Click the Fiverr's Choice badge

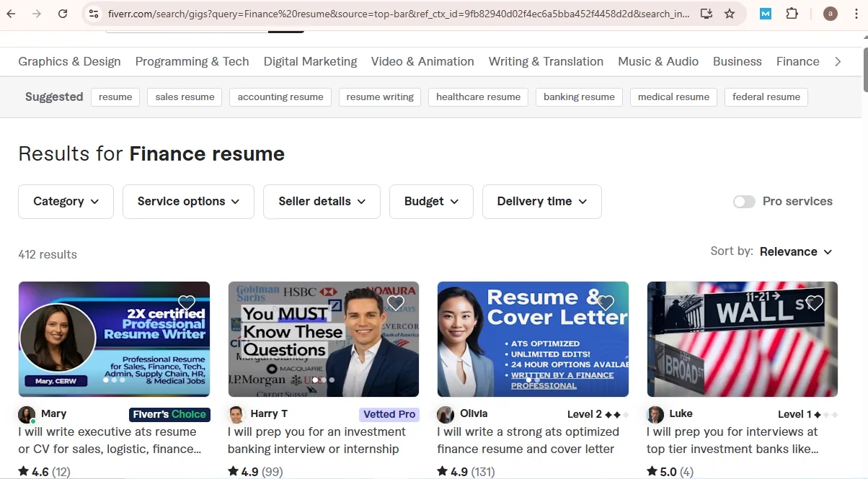[x=169, y=414]
